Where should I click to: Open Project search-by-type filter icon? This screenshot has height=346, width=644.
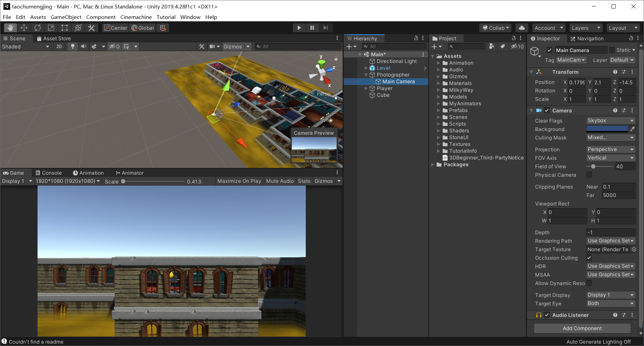pos(492,46)
